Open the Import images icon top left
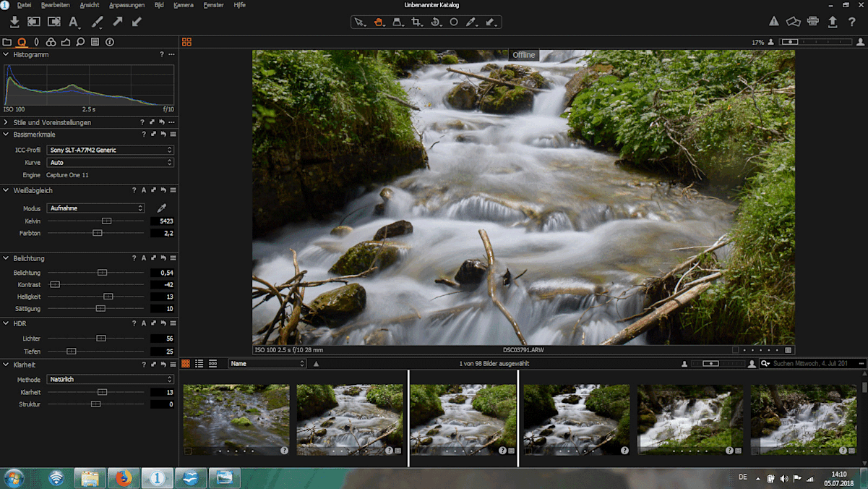868x489 pixels. 14,22
